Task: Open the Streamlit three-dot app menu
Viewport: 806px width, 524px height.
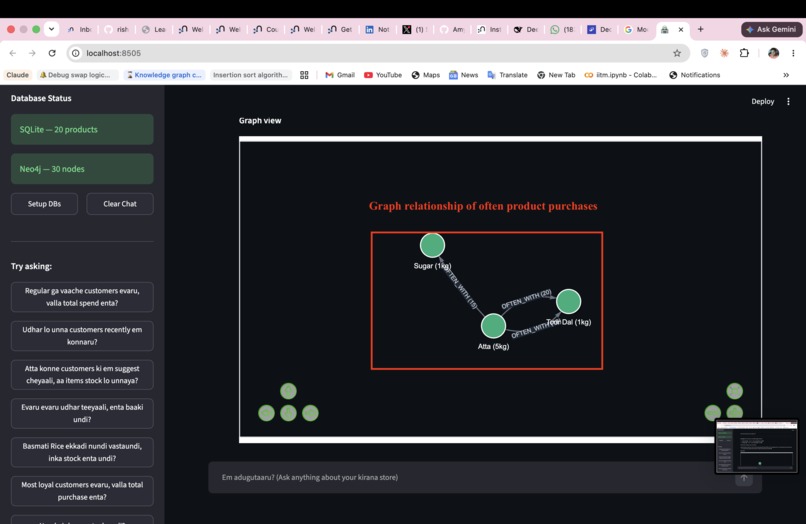Action: [x=788, y=101]
